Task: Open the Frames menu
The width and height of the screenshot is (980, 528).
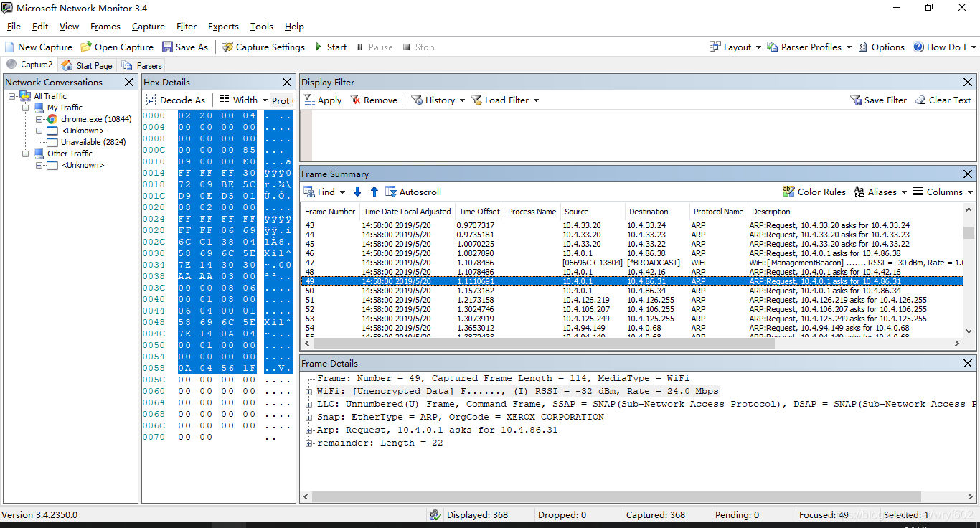Action: click(105, 27)
